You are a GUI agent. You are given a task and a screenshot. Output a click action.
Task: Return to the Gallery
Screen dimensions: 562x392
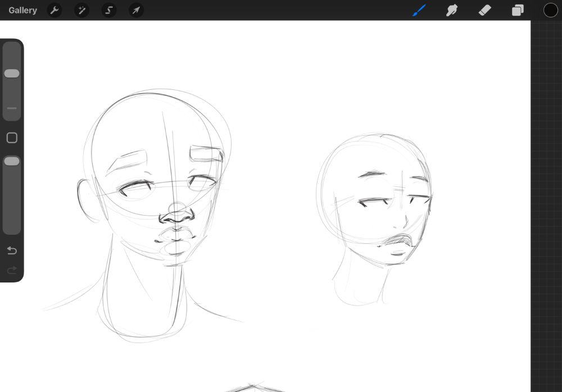click(x=22, y=10)
